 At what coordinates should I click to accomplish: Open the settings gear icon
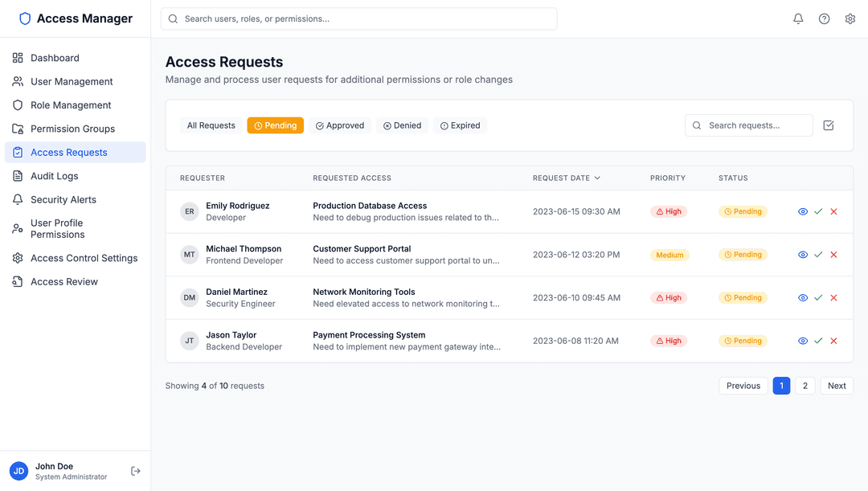[850, 18]
